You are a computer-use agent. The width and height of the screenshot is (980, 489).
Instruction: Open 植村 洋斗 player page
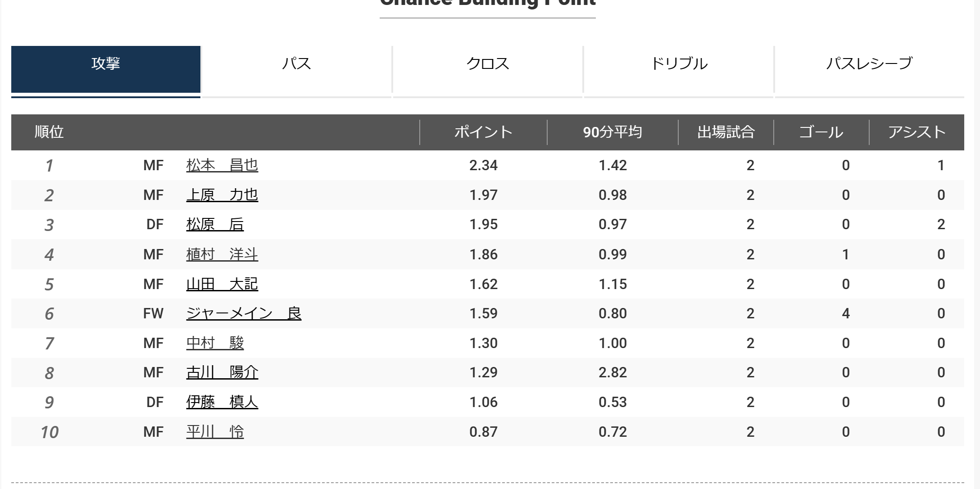(x=222, y=254)
